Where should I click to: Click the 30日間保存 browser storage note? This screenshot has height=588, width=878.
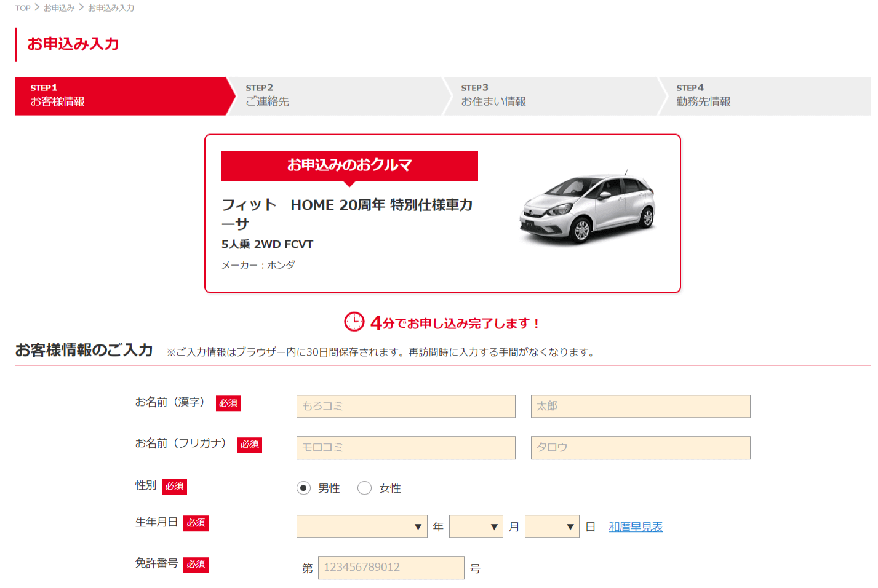[x=380, y=352]
